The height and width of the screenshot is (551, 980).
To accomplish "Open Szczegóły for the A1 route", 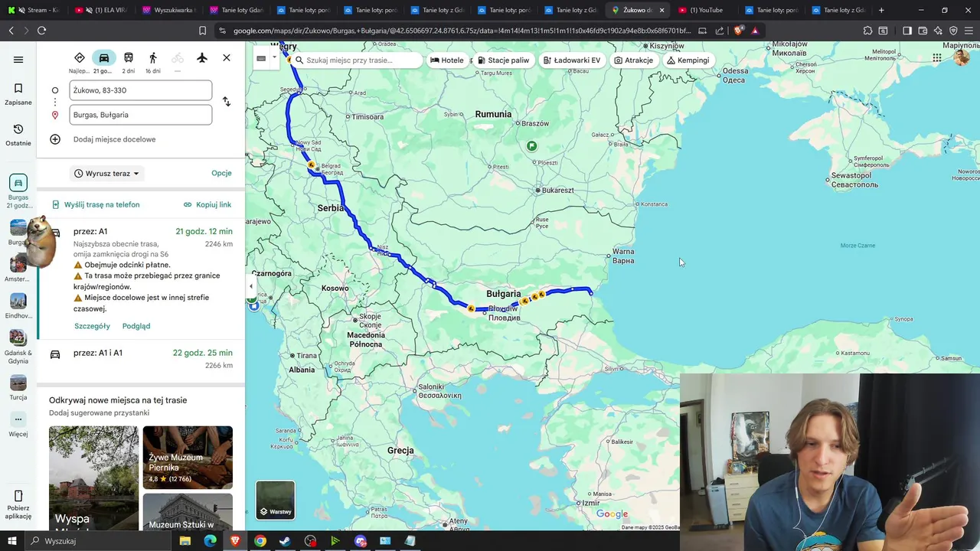I will (92, 326).
